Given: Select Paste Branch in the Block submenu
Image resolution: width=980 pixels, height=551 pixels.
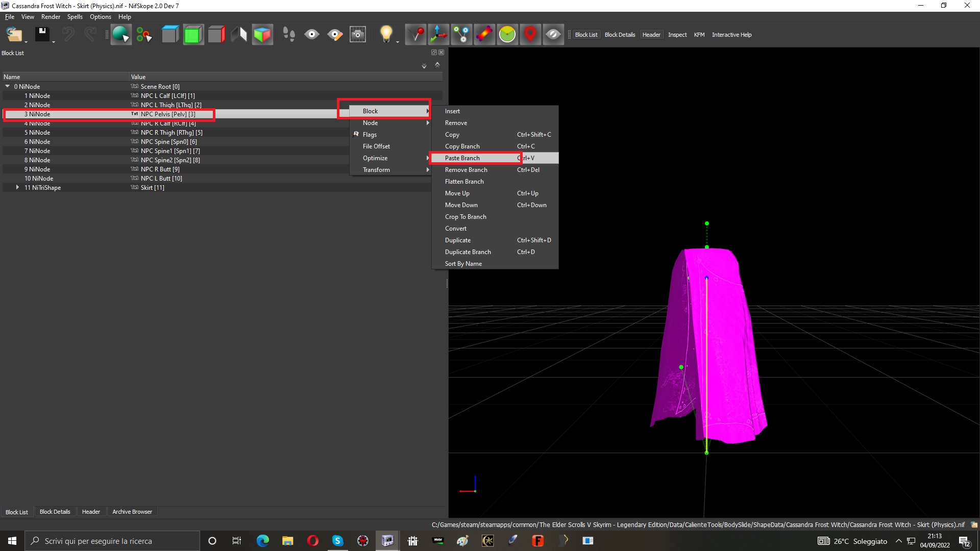Looking at the screenshot, I should tap(495, 158).
